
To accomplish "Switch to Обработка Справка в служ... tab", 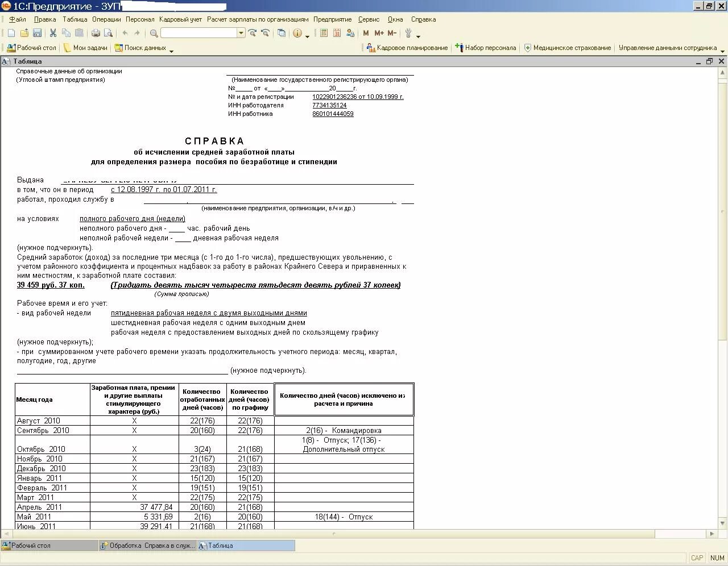I will (x=147, y=546).
